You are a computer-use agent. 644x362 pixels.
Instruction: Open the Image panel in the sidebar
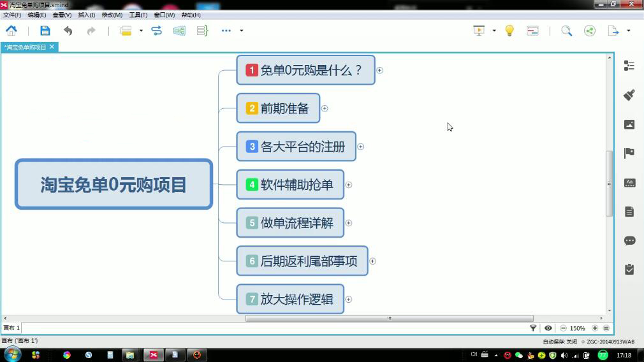[629, 124]
